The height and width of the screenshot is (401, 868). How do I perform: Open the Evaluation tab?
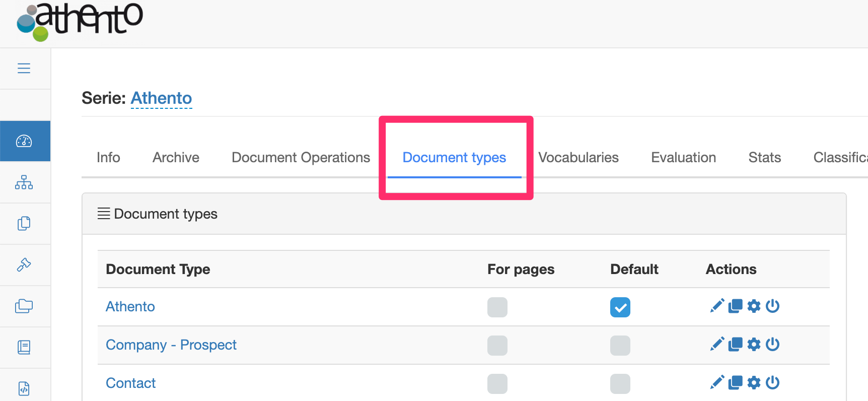point(683,158)
